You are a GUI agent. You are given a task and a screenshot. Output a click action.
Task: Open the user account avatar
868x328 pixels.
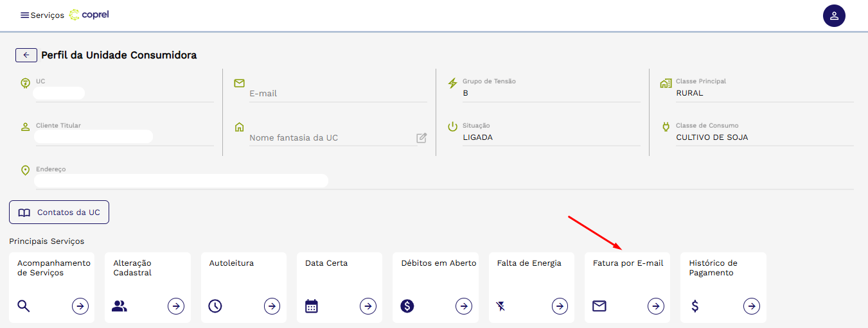[x=834, y=15]
